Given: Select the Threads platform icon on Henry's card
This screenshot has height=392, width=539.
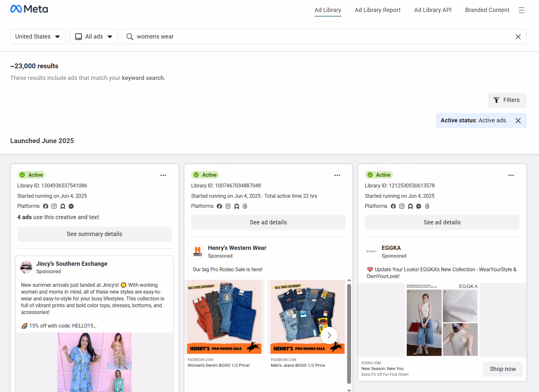Looking at the screenshot, I should coord(245,206).
